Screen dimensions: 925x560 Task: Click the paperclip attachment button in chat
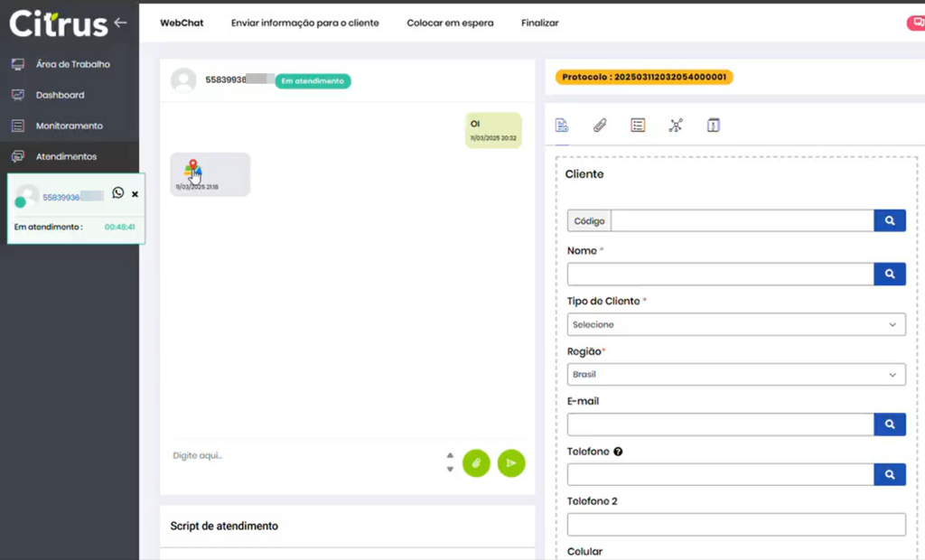pyautogui.click(x=476, y=463)
